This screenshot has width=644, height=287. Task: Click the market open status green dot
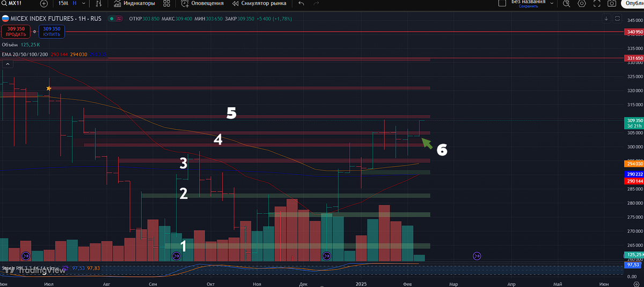click(x=111, y=18)
